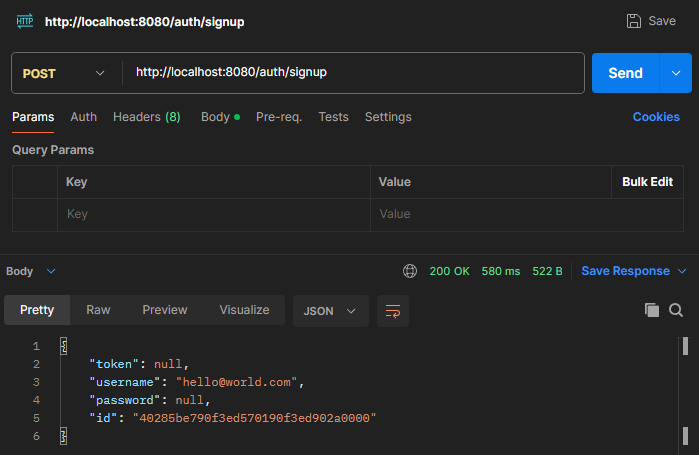Screen dimensions: 699x455
Task: Click the wrap lines icon
Action: [392, 310]
